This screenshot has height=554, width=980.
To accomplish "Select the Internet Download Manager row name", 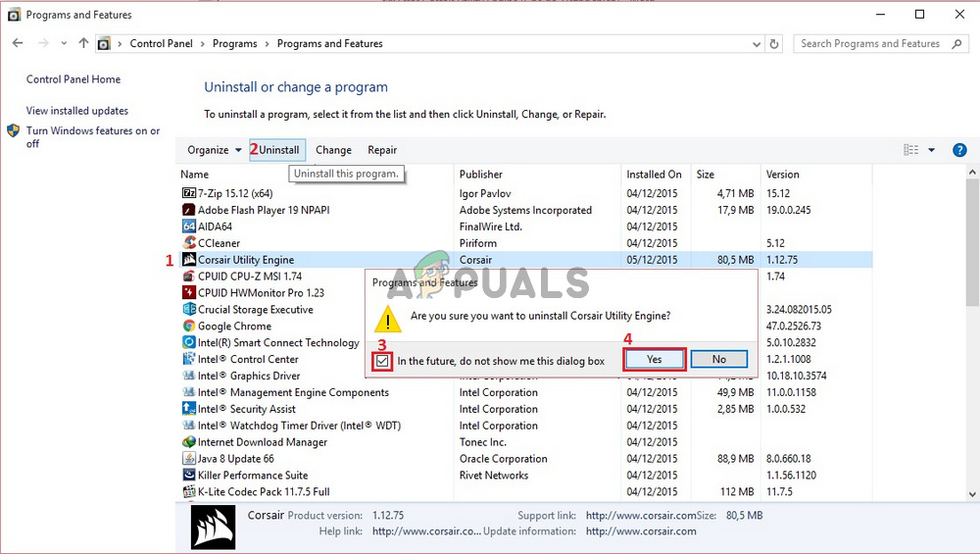I will tap(263, 442).
